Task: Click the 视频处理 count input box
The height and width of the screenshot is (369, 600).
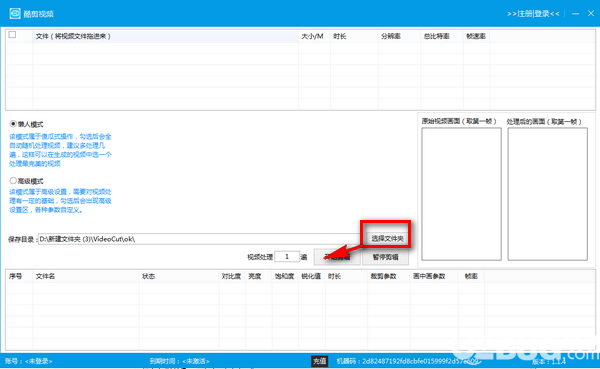Action: [287, 256]
